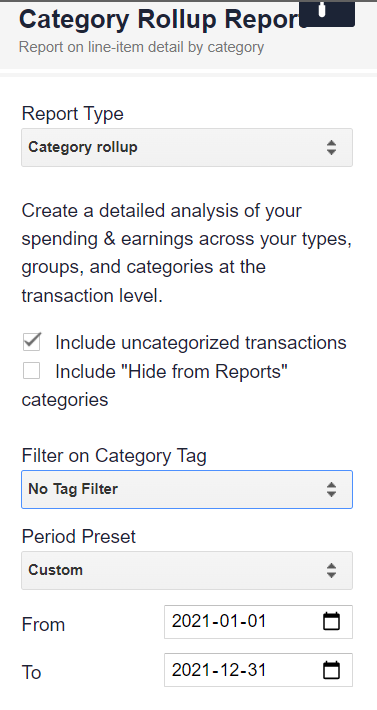Click the Category Tag filter up-down arrows
377x710 pixels.
tap(331, 489)
